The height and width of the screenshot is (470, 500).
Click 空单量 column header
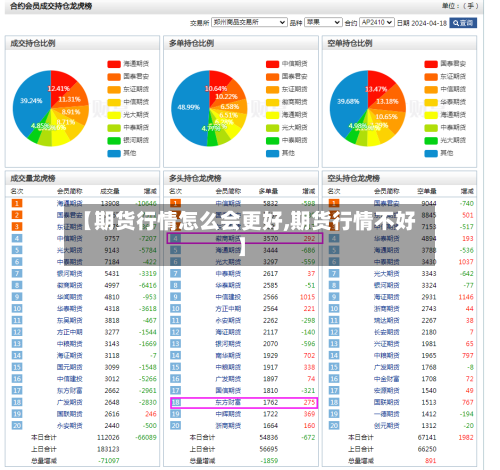pyautogui.click(x=427, y=191)
